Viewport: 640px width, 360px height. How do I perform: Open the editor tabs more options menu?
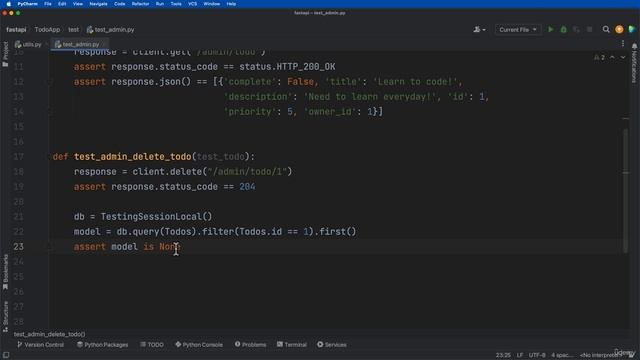point(623,44)
